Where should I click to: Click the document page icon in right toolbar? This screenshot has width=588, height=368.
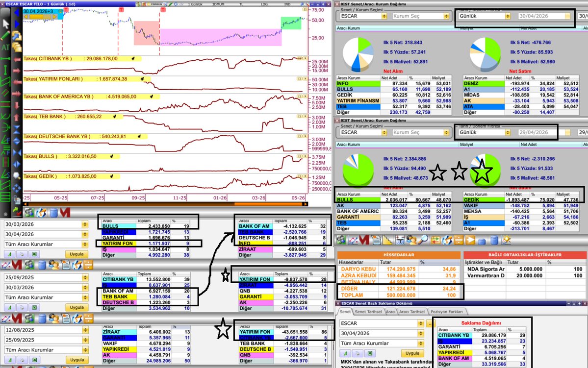(376, 240)
